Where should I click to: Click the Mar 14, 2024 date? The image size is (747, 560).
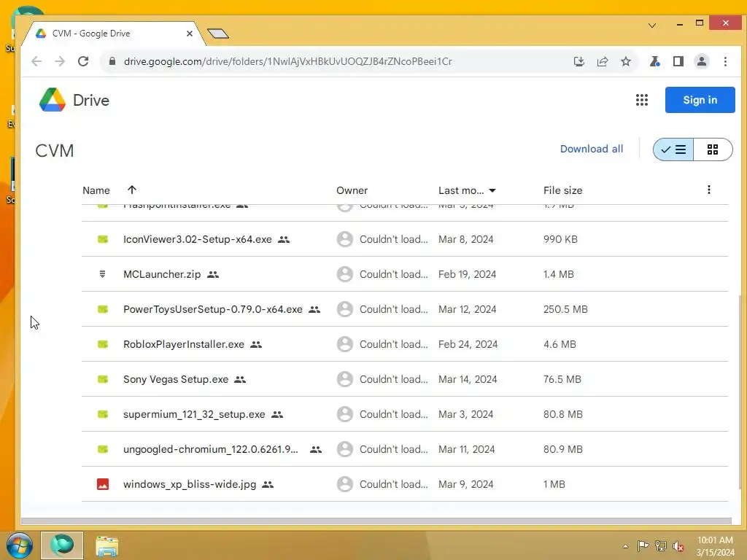[468, 379]
